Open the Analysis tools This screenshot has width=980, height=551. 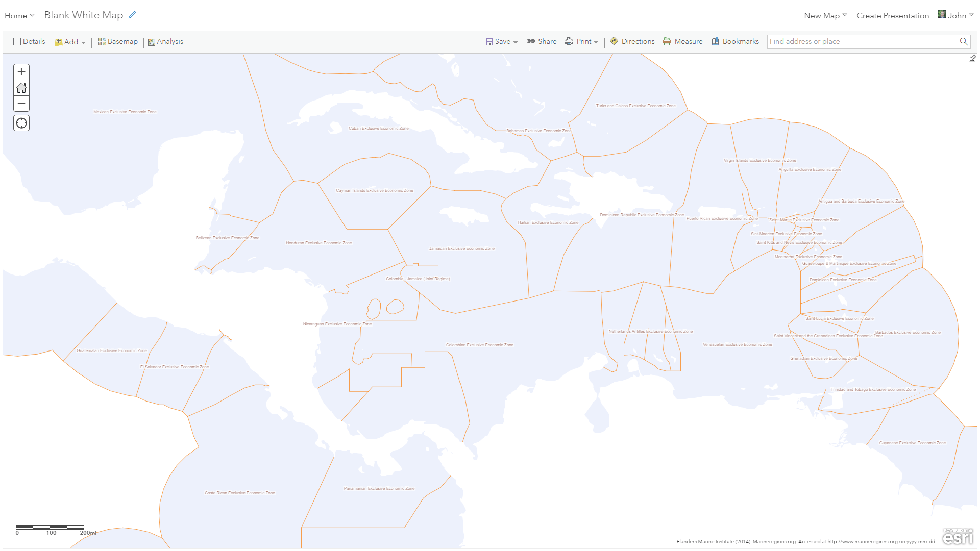(165, 41)
